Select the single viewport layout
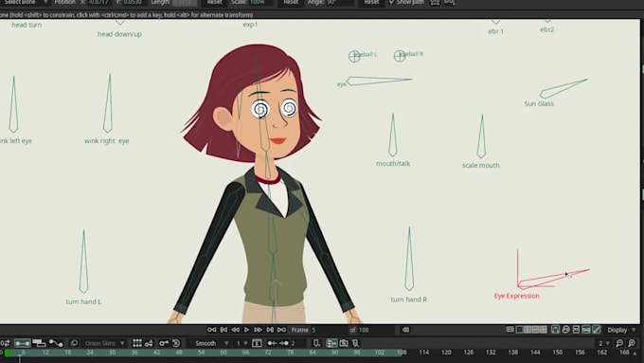 tap(520, 330)
